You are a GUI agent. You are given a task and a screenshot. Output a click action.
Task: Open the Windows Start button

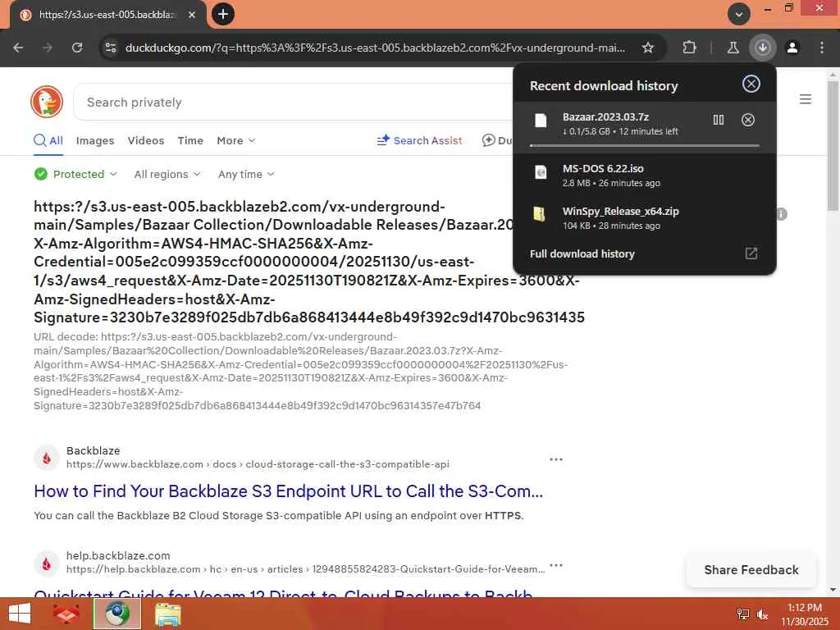pos(20,614)
